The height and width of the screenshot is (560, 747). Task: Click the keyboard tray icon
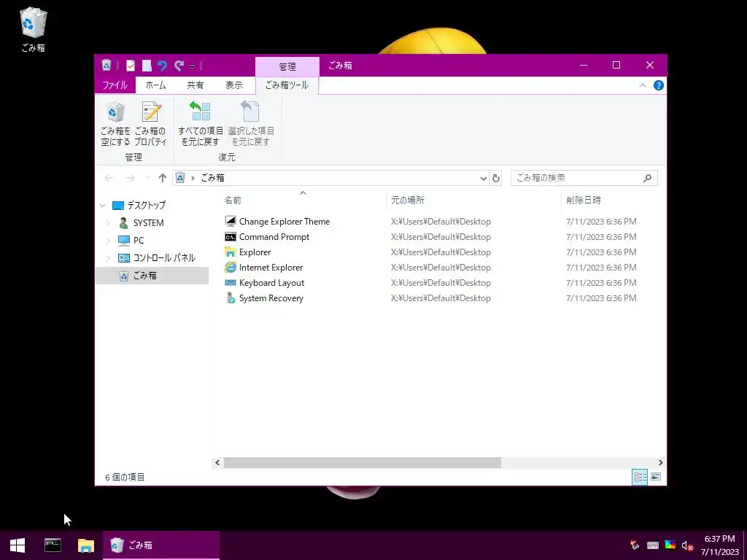[x=653, y=545]
